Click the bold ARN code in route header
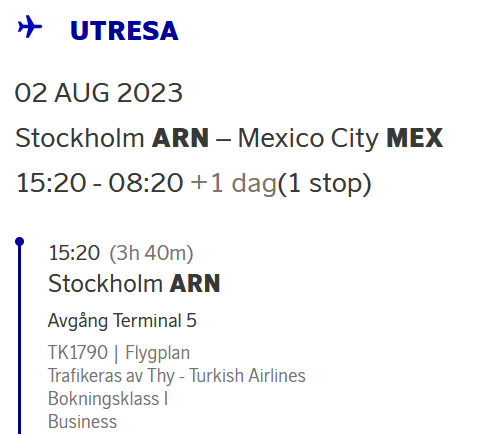This screenshot has width=478, height=434. [x=180, y=138]
